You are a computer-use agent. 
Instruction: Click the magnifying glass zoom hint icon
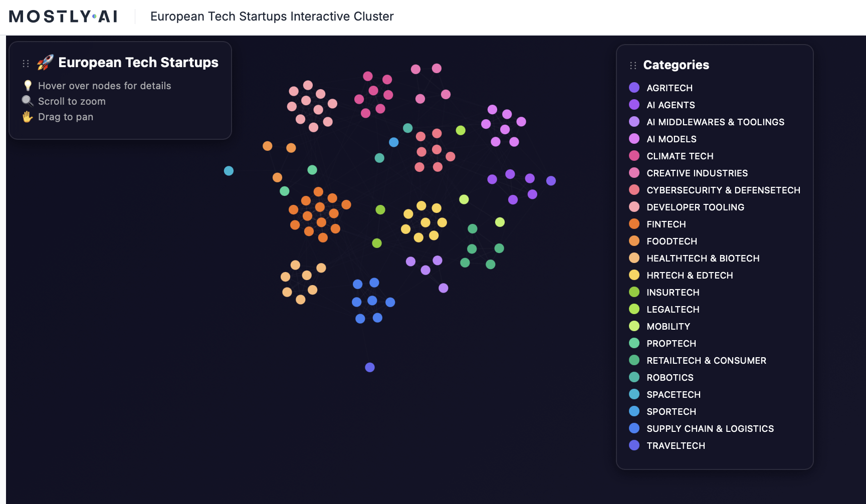pyautogui.click(x=28, y=101)
